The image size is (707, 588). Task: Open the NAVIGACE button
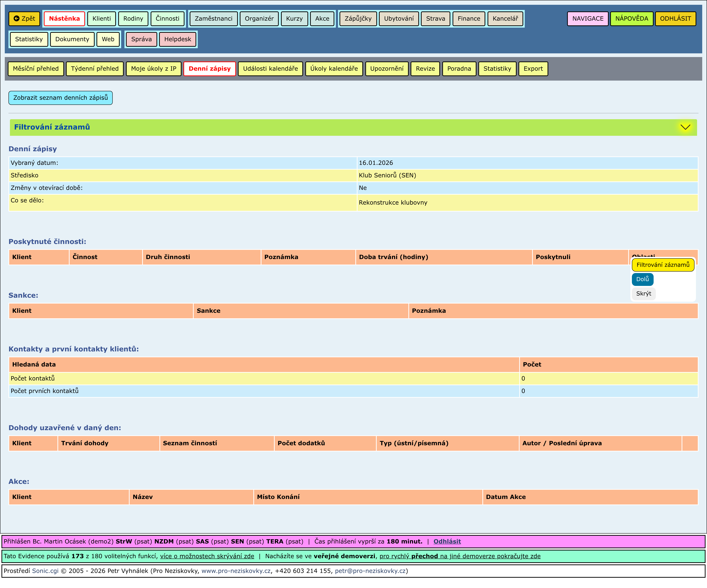coord(588,19)
